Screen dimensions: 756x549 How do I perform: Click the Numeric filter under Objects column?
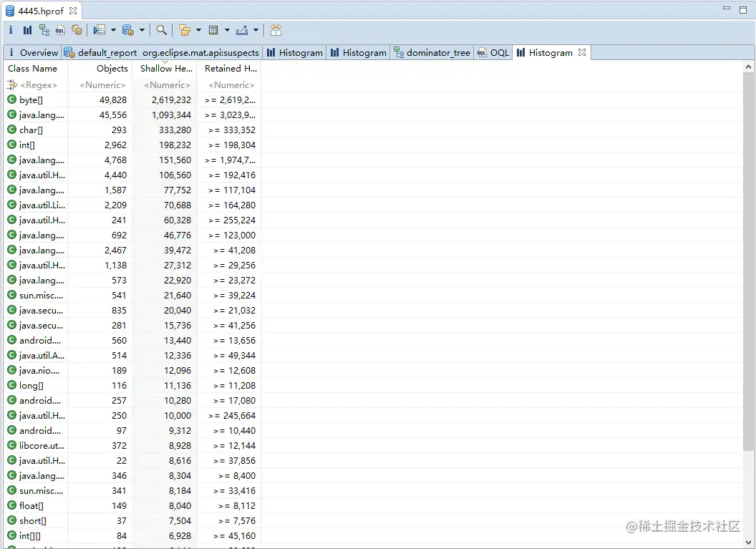pyautogui.click(x=102, y=85)
